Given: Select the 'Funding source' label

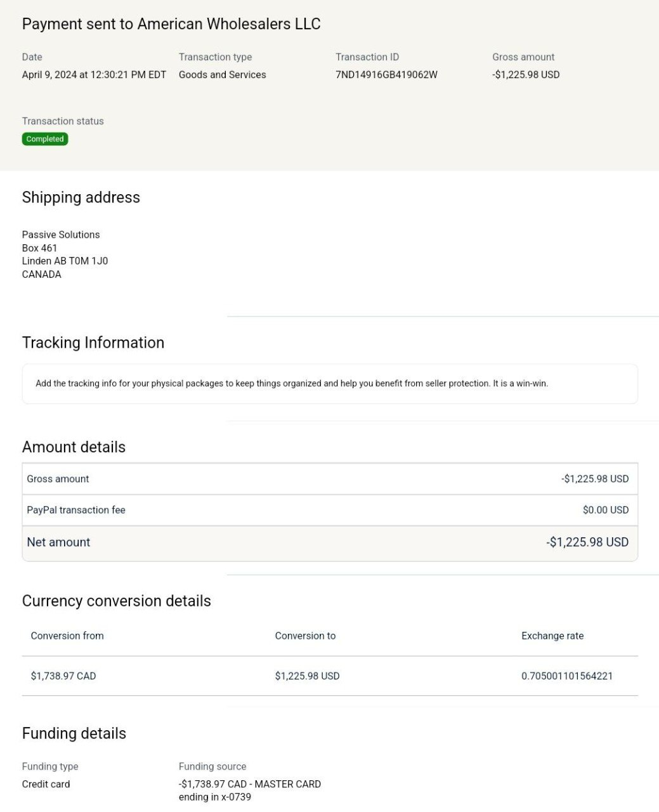Looking at the screenshot, I should click(212, 766).
